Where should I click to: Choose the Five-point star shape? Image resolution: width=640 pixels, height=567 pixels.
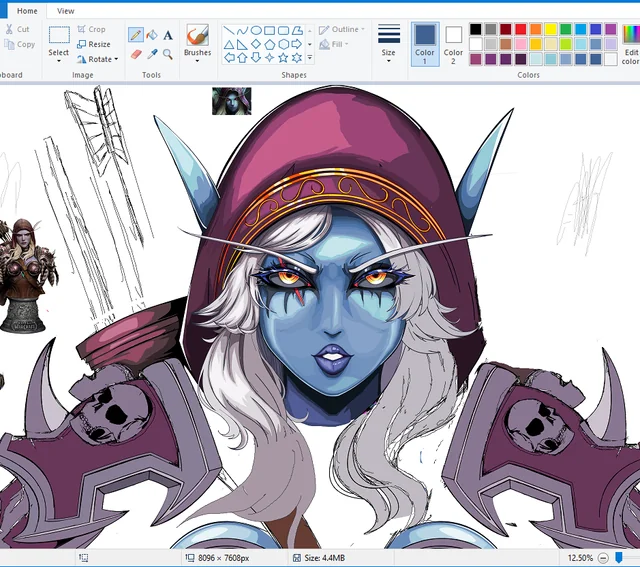pos(283,58)
